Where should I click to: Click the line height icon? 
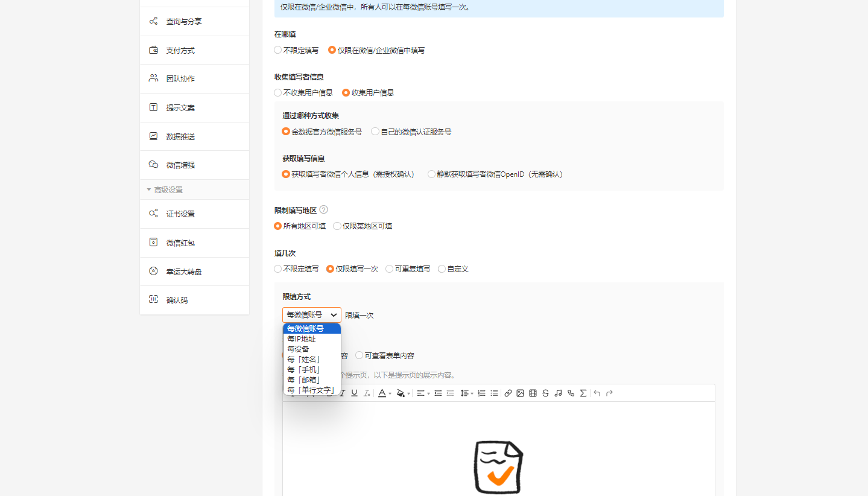[x=464, y=393]
